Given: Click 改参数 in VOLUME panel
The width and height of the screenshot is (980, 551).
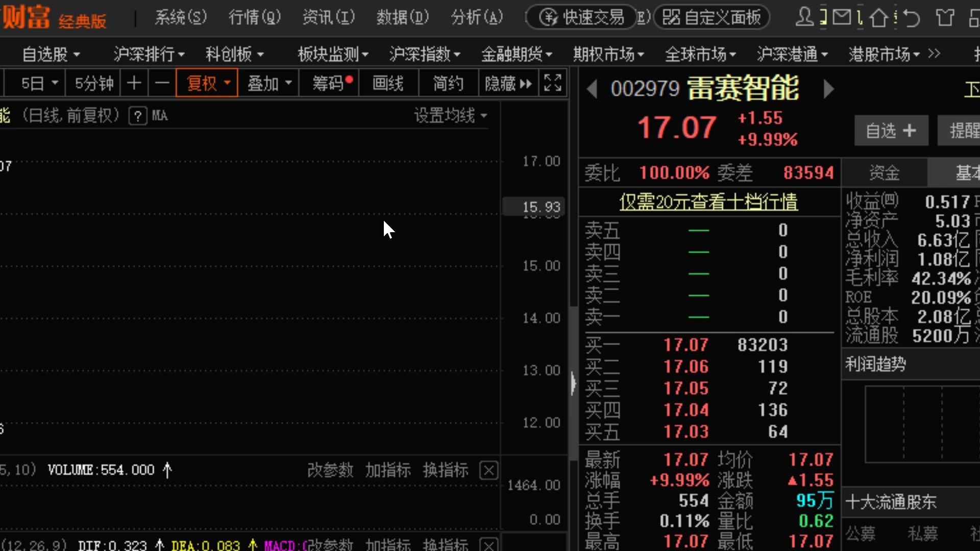Looking at the screenshot, I should (x=330, y=470).
